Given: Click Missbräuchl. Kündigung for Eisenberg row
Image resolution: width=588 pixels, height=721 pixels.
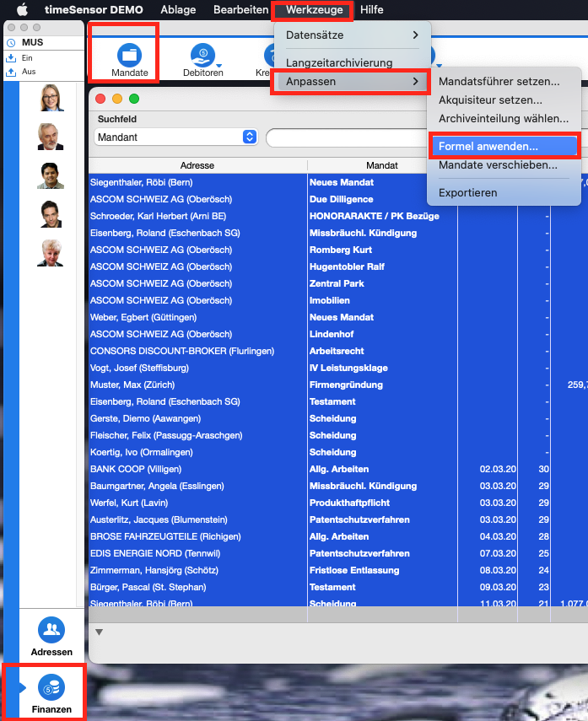Looking at the screenshot, I should coord(363,233).
